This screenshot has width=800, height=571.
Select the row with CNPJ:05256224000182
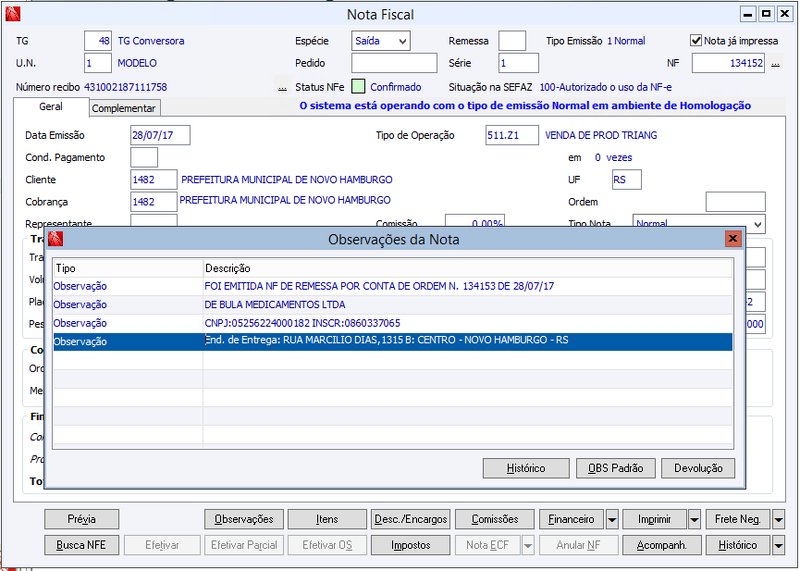(393, 323)
